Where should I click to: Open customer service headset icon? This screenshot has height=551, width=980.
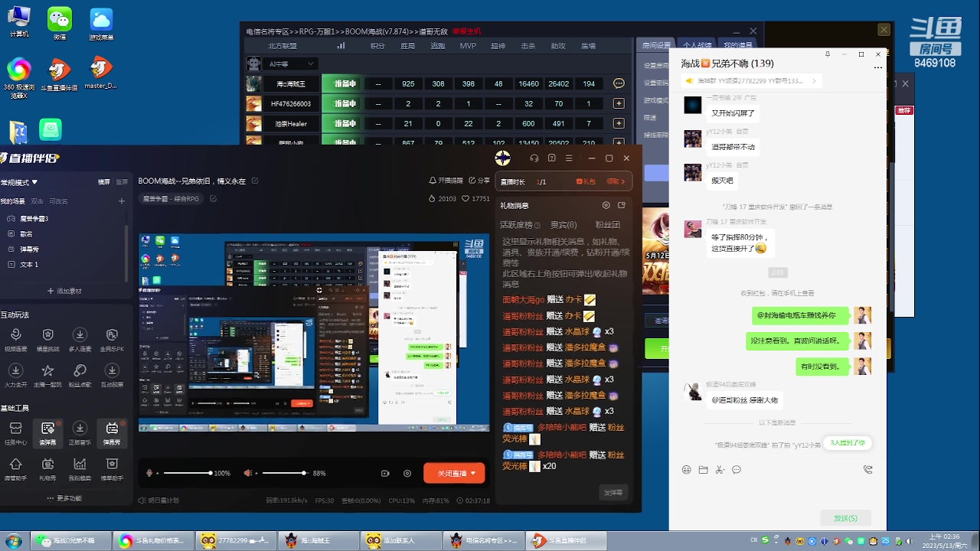(x=534, y=158)
